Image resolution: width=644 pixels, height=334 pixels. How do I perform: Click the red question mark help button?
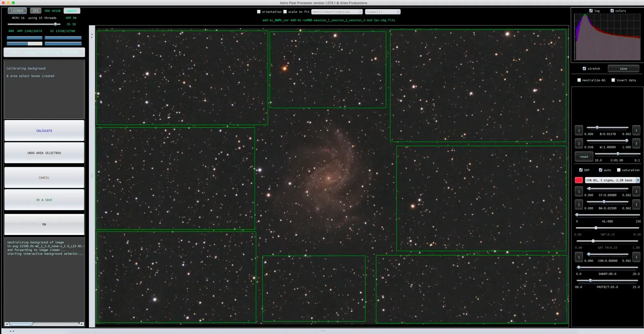point(579,180)
